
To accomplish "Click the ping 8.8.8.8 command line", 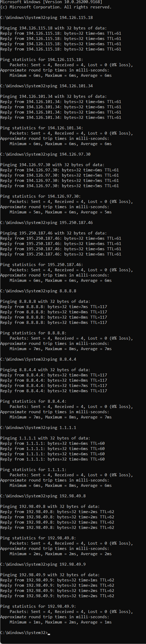I will tap(38, 291).
